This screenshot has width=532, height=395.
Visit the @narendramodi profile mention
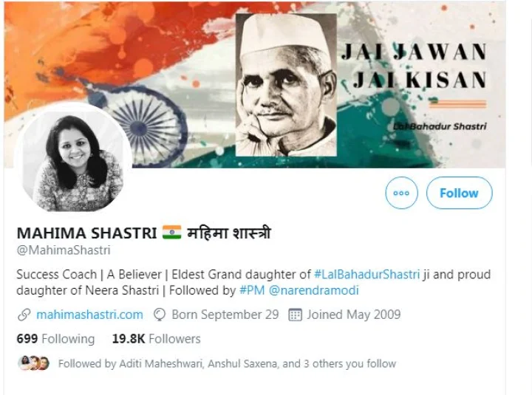point(314,291)
